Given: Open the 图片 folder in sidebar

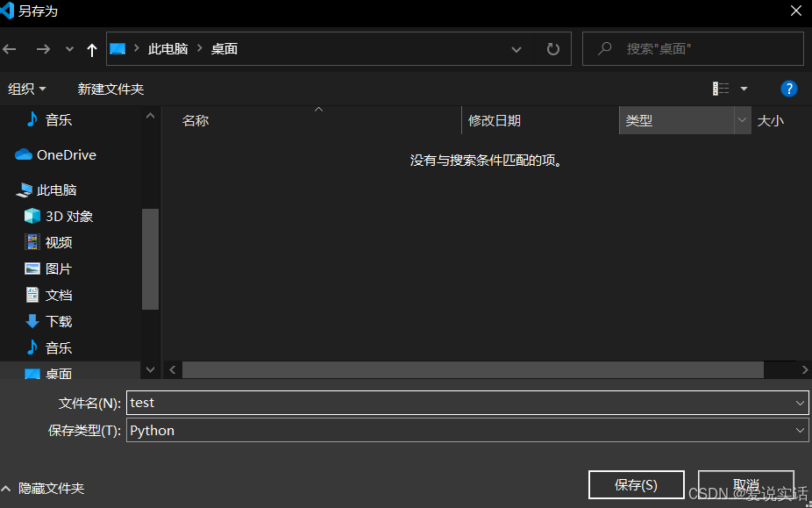Looking at the screenshot, I should (58, 268).
